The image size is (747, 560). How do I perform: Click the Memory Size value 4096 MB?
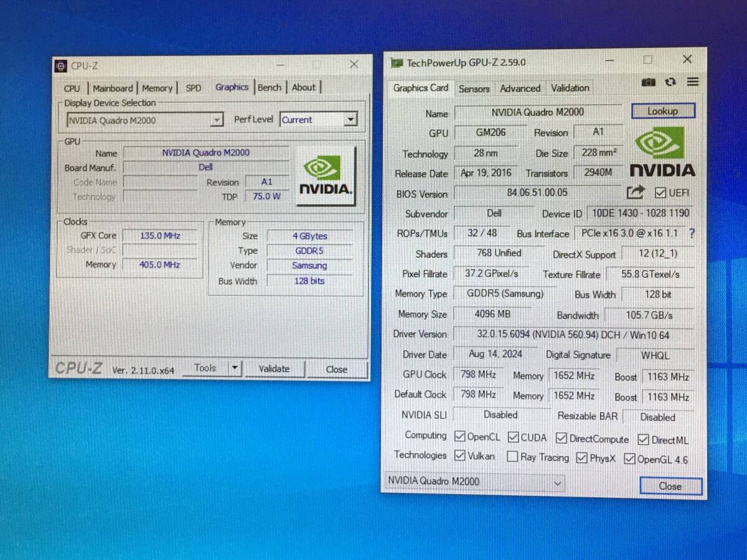pos(492,314)
